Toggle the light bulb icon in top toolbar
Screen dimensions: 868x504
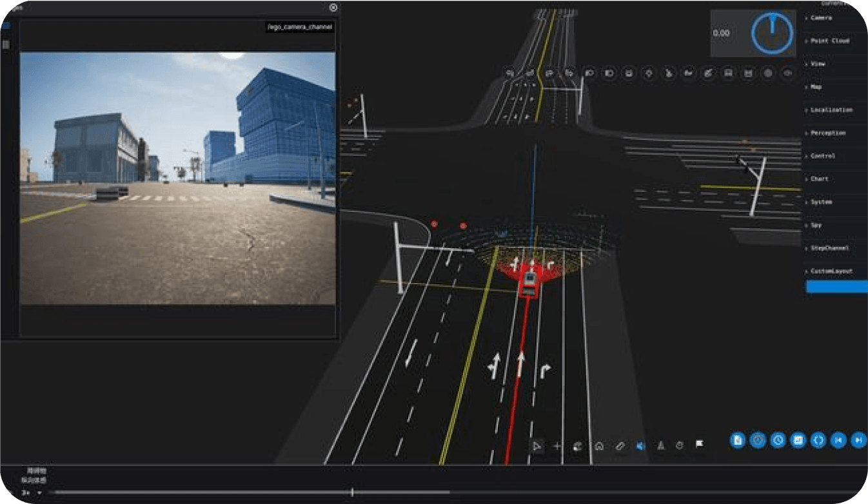coord(649,73)
